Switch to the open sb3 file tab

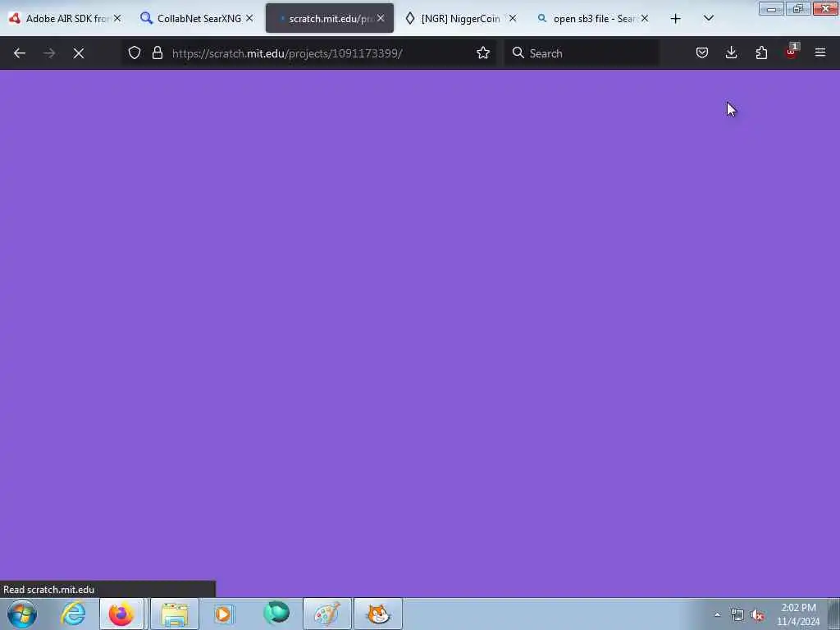[593, 19]
